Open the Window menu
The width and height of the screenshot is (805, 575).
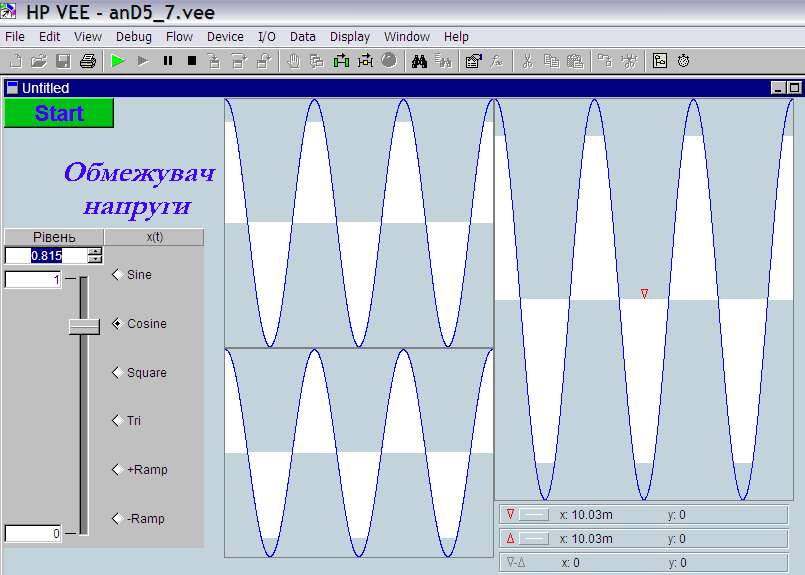[x=407, y=37]
